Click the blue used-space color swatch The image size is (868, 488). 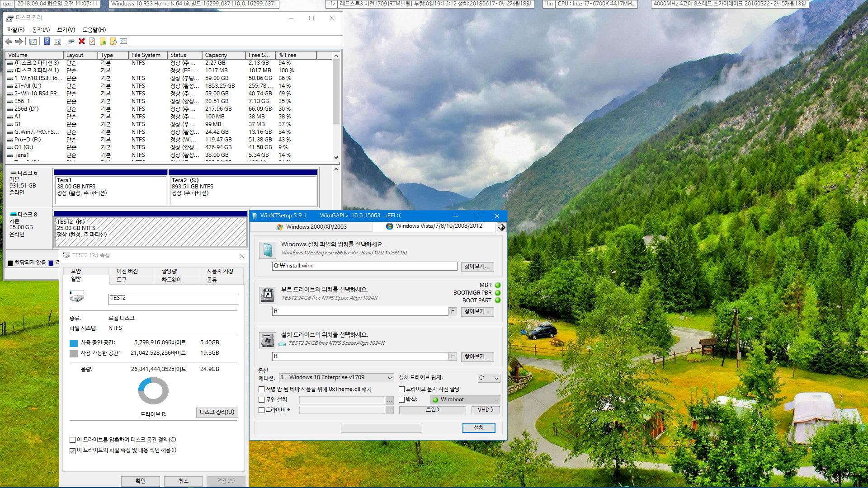(x=74, y=343)
